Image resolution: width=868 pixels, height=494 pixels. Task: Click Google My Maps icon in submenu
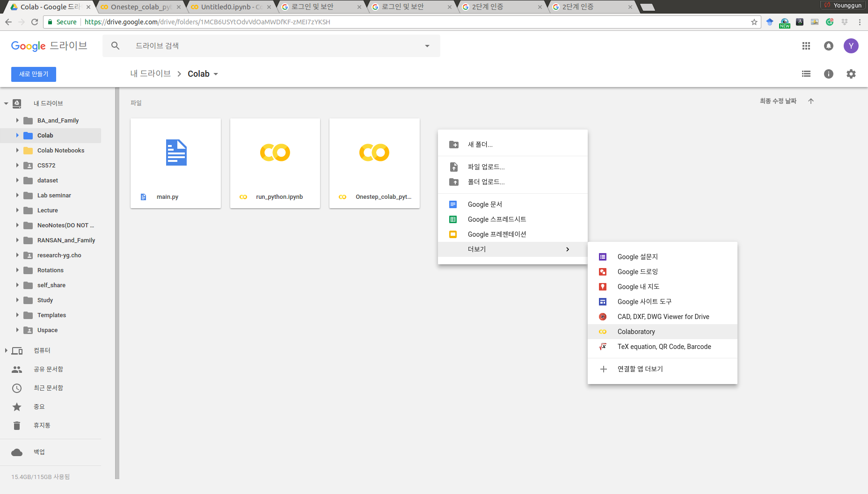603,287
